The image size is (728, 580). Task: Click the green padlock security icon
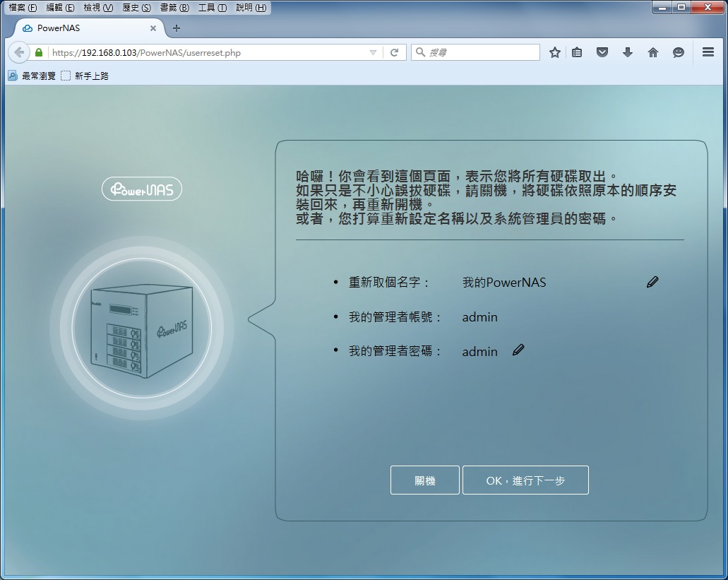39,52
